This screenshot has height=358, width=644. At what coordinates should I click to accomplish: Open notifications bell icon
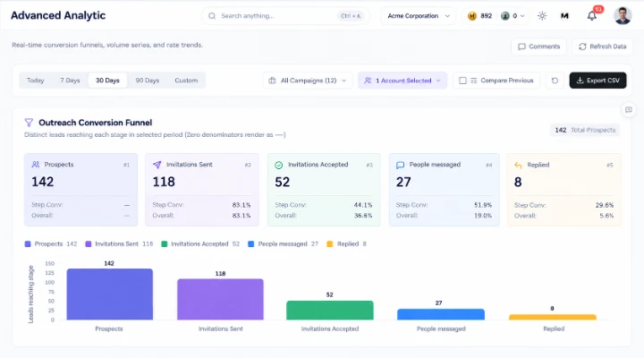coord(591,16)
